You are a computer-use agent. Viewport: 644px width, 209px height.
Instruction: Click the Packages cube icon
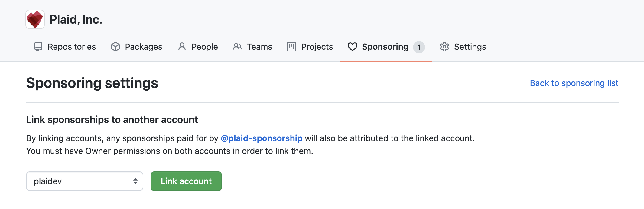pos(115,47)
